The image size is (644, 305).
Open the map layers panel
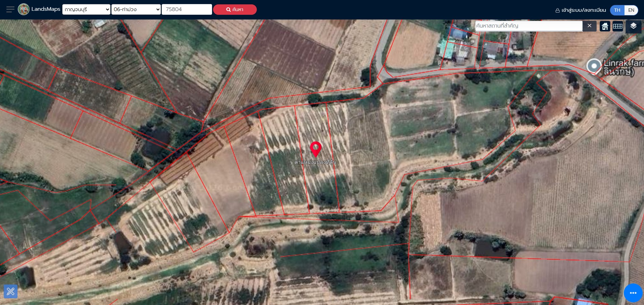pos(633,26)
